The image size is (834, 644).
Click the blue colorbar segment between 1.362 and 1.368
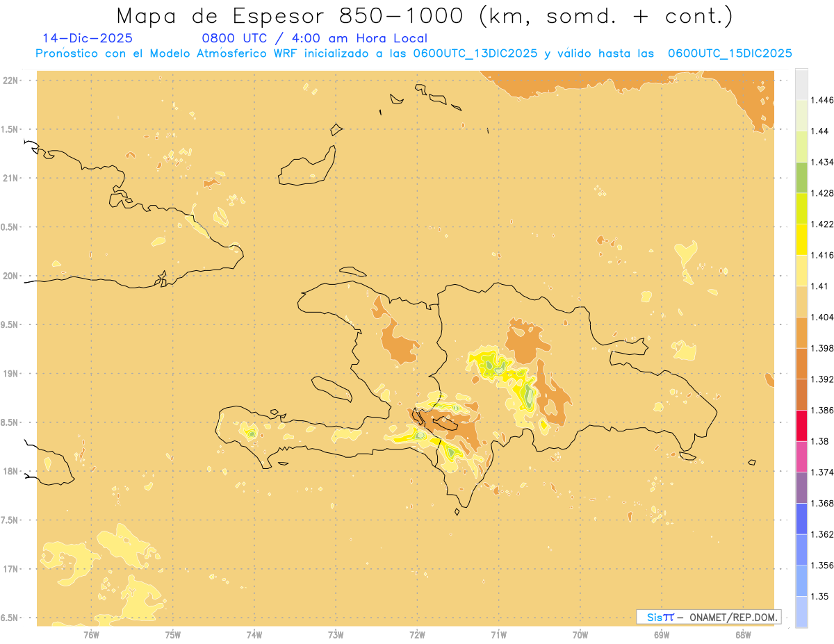(x=801, y=518)
